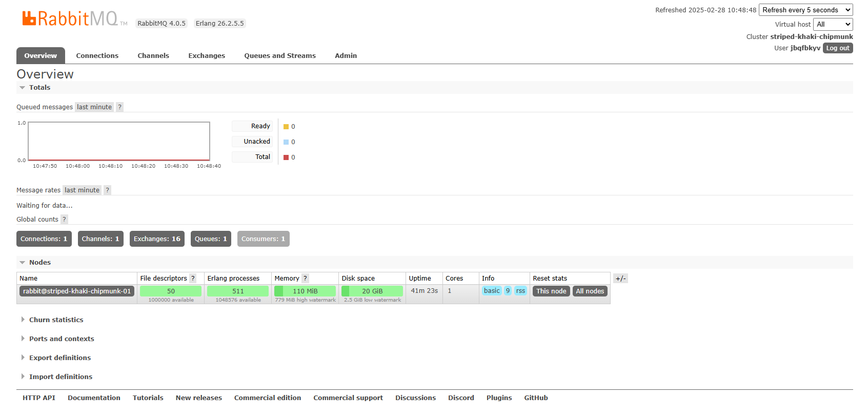Click the queued messages chart
This screenshot has height=416, width=868.
point(119,141)
